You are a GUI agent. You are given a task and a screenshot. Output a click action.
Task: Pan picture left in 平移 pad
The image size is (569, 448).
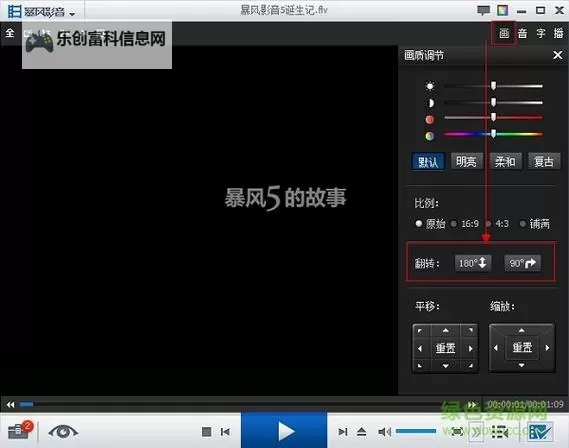420,349
